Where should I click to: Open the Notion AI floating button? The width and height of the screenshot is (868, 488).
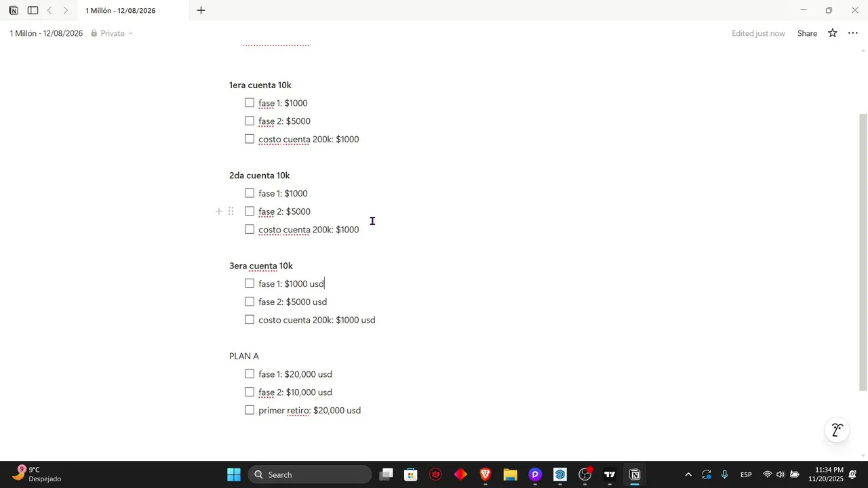coord(837,430)
